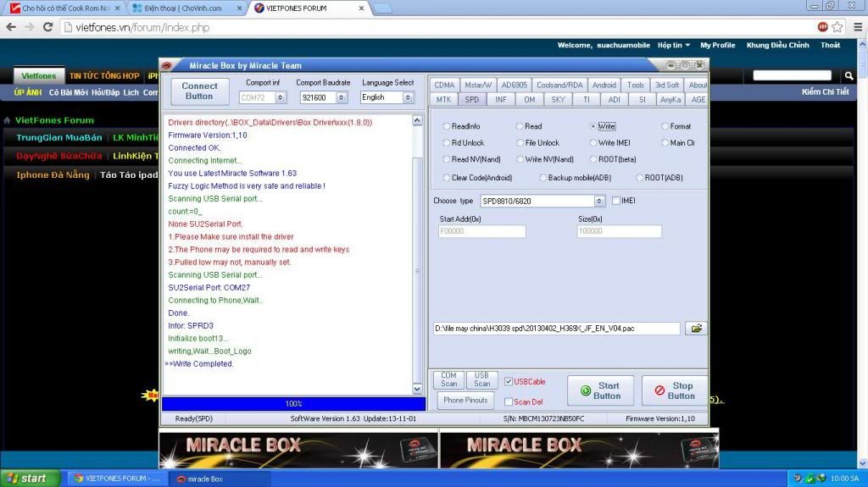Open My Profile link on forum
Image resolution: width=868 pixels, height=487 pixels.
(x=717, y=46)
